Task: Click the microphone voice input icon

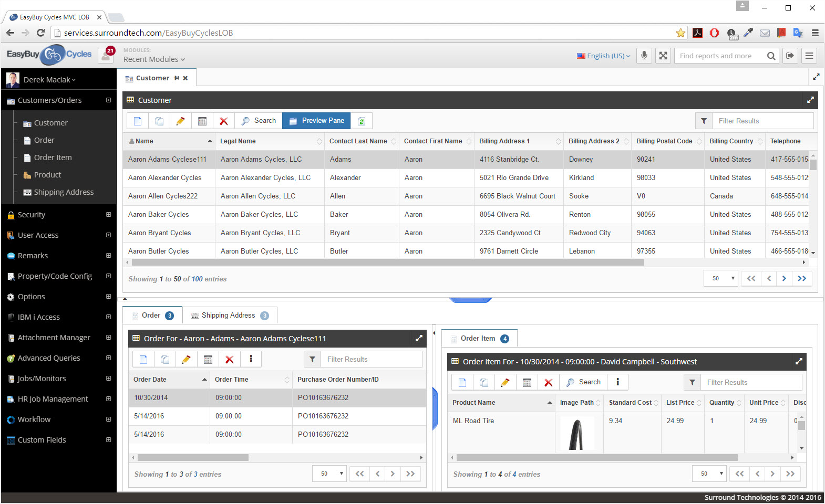Action: (x=644, y=56)
